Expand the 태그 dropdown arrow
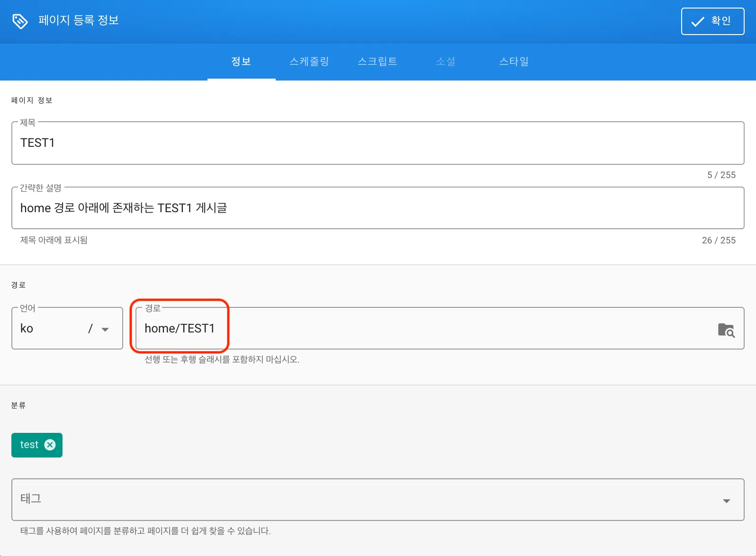The width and height of the screenshot is (756, 556). (x=726, y=501)
